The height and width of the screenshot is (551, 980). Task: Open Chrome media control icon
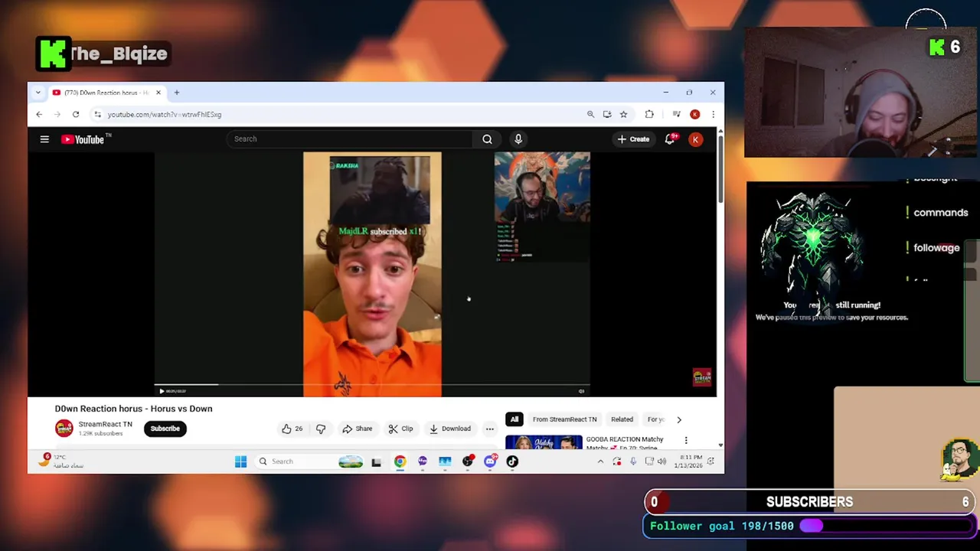pyautogui.click(x=676, y=114)
